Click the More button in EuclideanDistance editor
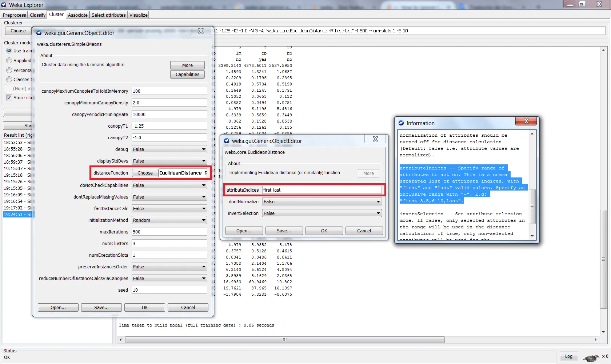Screen dimensions: 611x364 (368, 173)
